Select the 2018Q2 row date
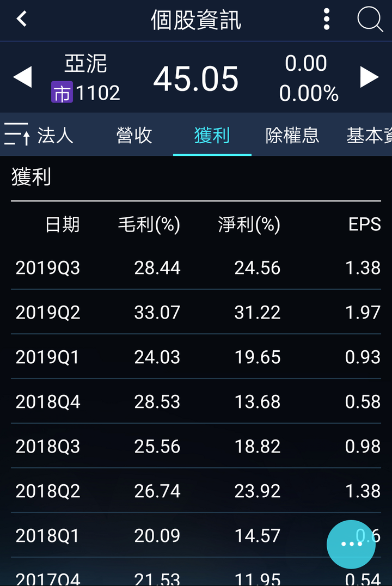This screenshot has height=586, width=392. 48,491
